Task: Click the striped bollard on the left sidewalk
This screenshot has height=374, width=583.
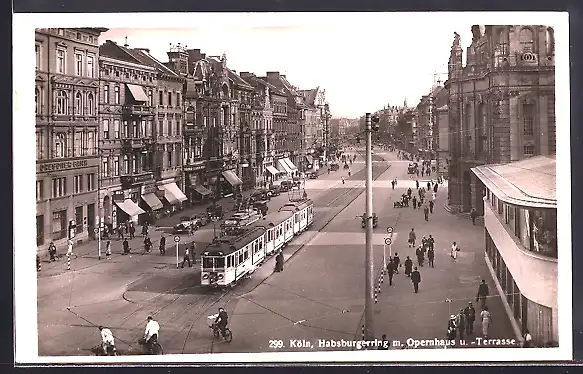Action: click(69, 262)
